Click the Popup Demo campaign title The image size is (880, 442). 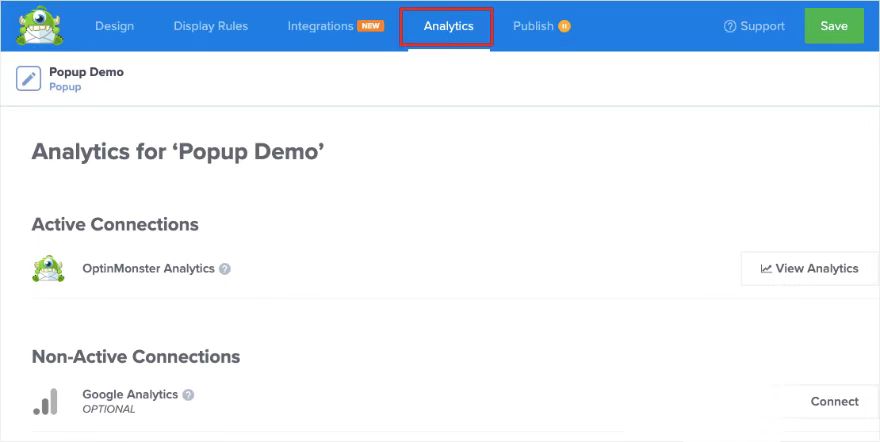86,72
